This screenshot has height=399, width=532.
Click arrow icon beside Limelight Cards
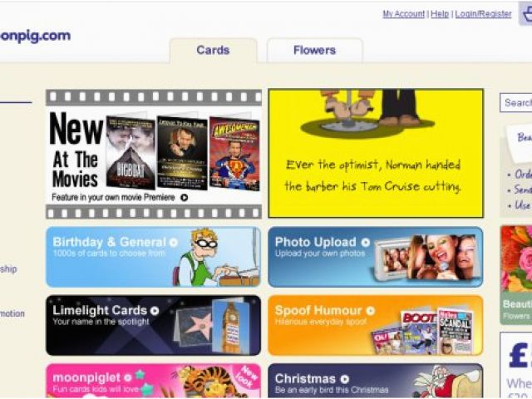[x=155, y=311]
